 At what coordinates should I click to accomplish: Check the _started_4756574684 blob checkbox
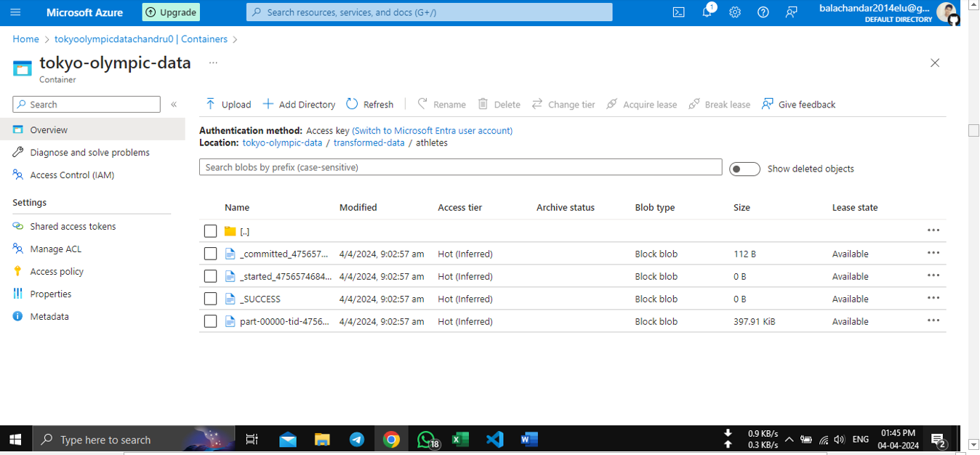coord(210,276)
